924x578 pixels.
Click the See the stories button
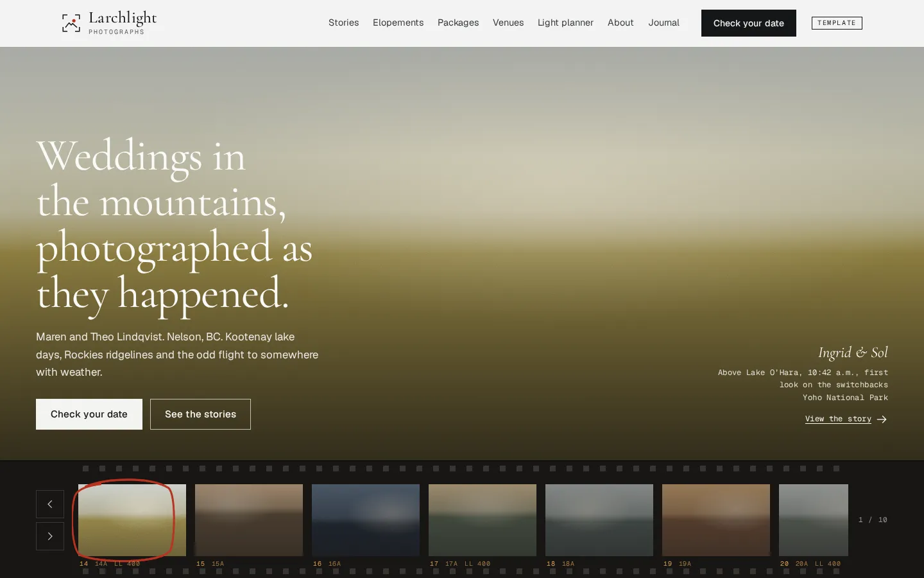pyautogui.click(x=200, y=414)
